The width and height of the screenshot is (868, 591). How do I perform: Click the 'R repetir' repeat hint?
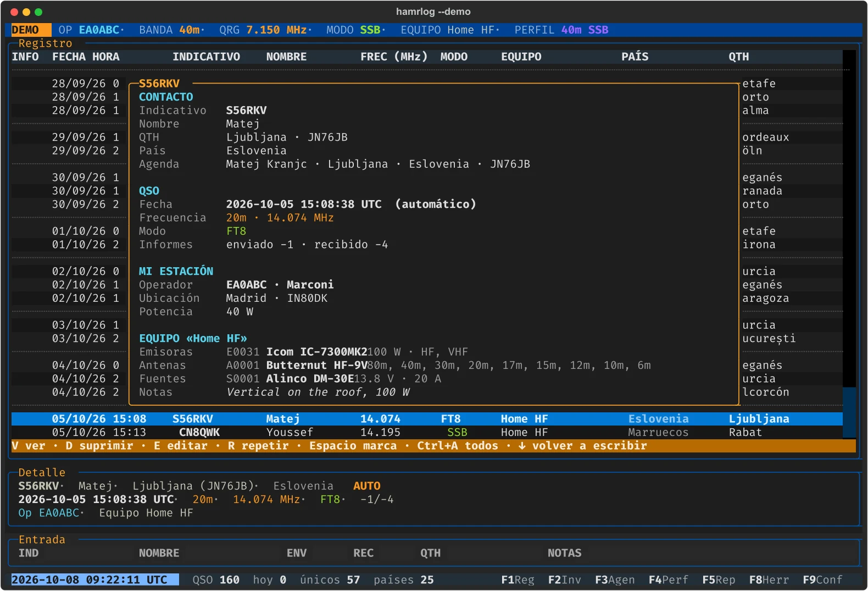(258, 445)
